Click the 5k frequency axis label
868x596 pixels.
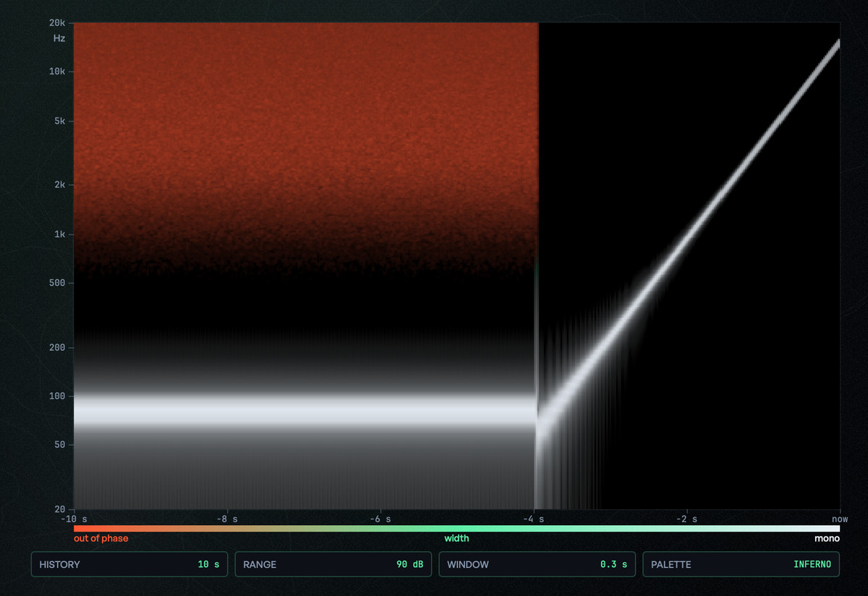(61, 121)
